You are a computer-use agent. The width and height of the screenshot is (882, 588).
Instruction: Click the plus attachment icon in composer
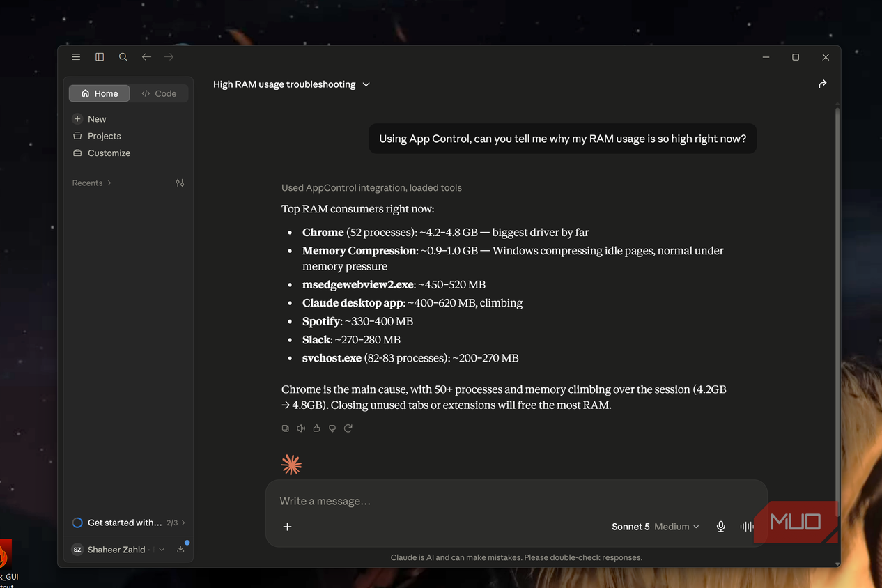coord(287,527)
